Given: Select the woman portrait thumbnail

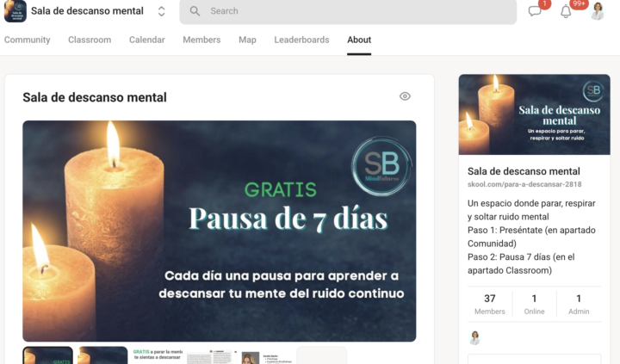Looking at the screenshot, I should [x=267, y=355].
